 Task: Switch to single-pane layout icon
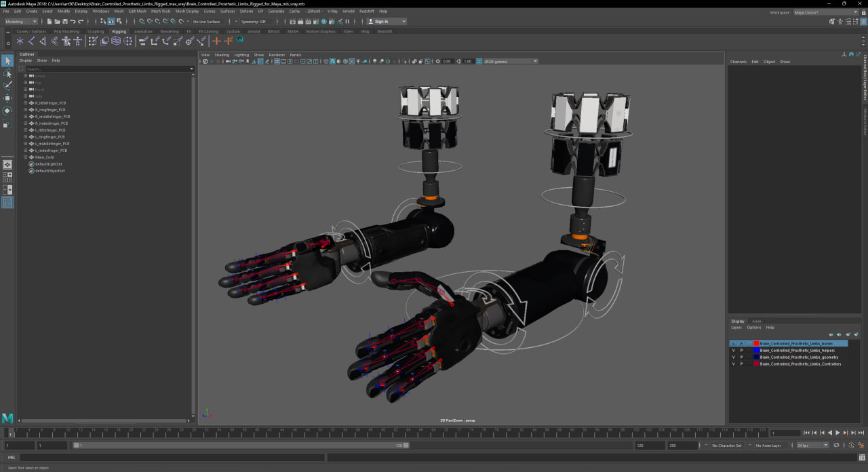pos(7,164)
